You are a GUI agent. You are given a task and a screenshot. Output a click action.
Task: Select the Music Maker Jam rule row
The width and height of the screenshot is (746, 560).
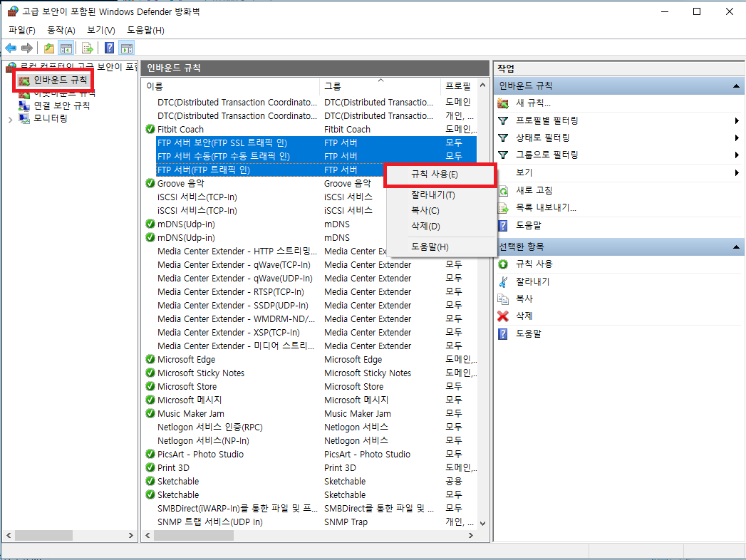point(309,414)
